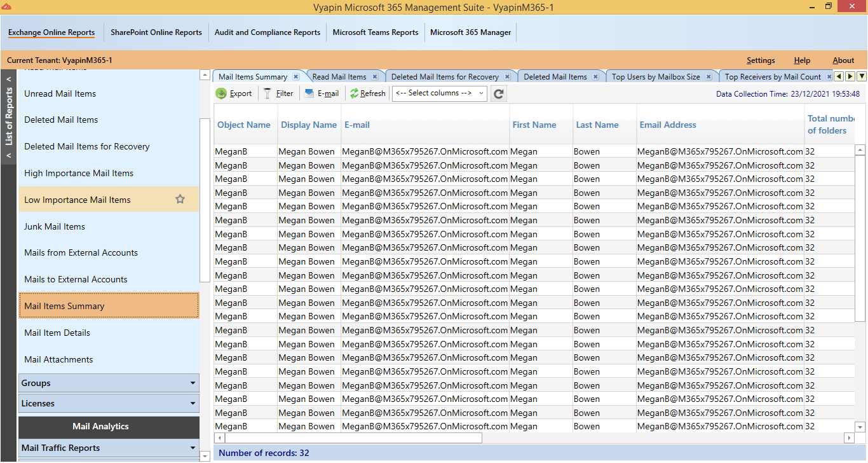Select Exchange Online Reports module
This screenshot has width=868, height=463.
tap(51, 32)
